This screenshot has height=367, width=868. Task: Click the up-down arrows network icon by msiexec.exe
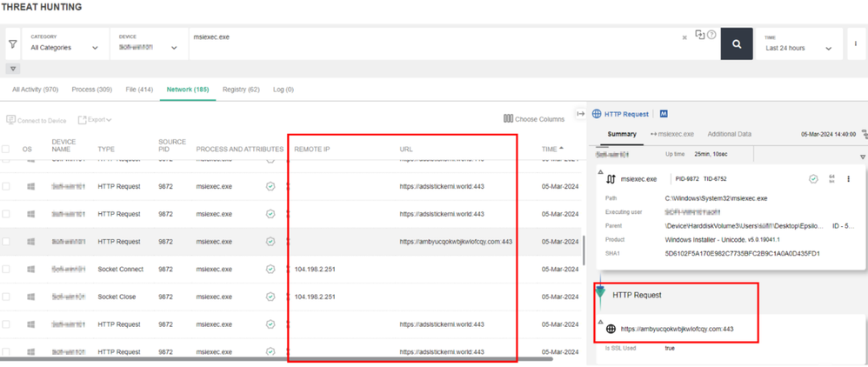pyautogui.click(x=611, y=179)
